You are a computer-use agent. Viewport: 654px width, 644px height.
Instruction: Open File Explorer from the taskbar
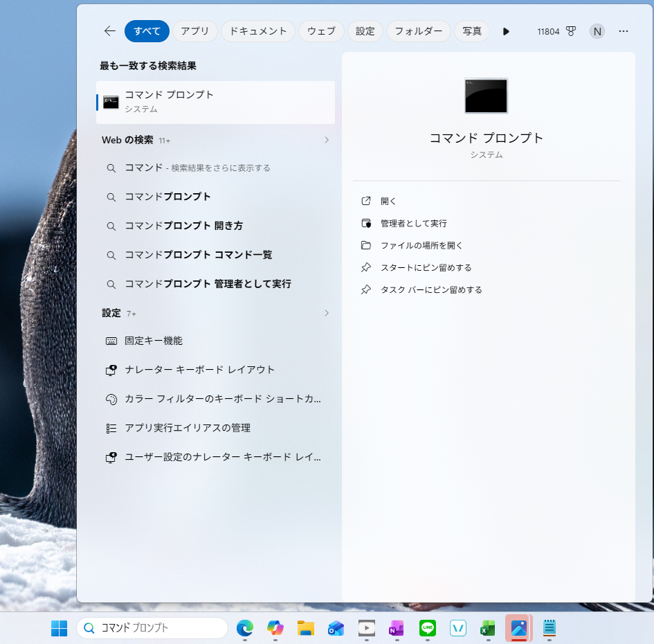pyautogui.click(x=306, y=628)
